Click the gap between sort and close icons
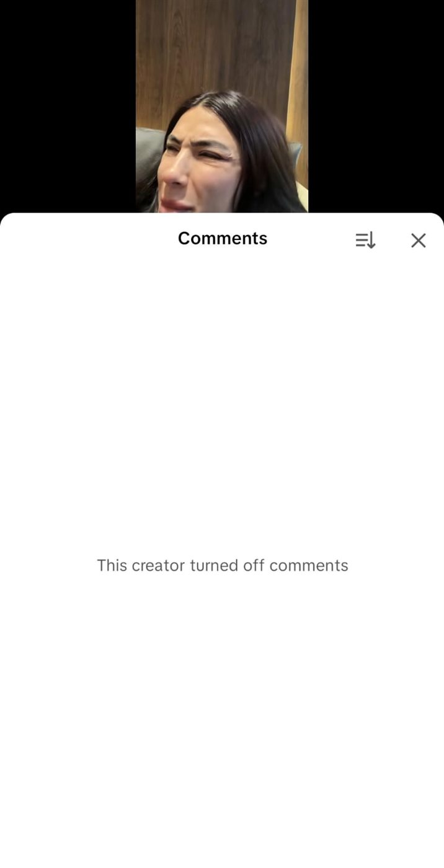This screenshot has height=868, width=444. point(393,241)
